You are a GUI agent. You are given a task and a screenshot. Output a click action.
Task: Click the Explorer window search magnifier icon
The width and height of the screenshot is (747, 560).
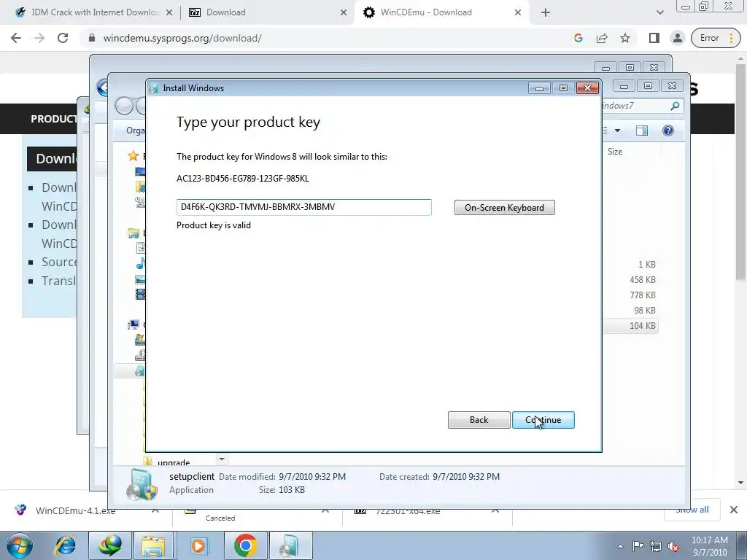tap(675, 106)
